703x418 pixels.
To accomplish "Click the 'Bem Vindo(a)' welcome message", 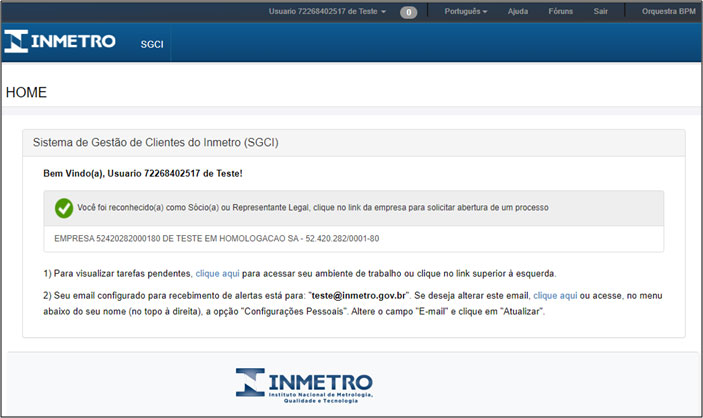I will [x=142, y=173].
